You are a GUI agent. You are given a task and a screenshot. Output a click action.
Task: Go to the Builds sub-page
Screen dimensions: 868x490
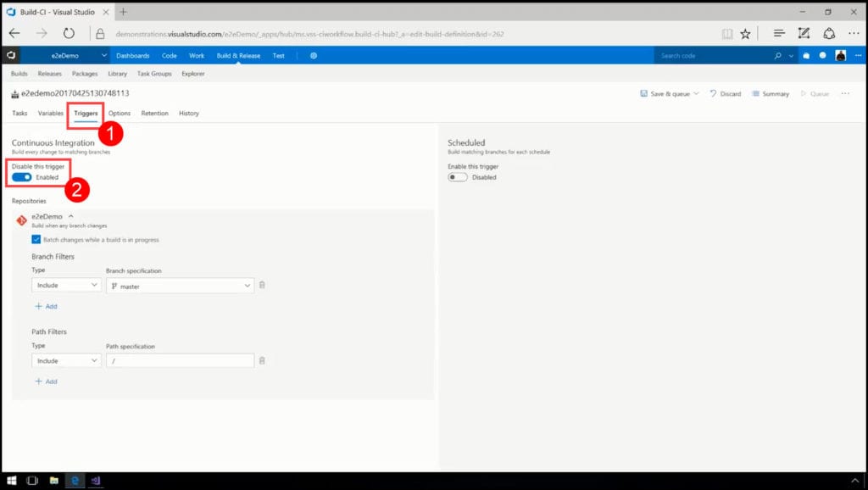point(19,73)
